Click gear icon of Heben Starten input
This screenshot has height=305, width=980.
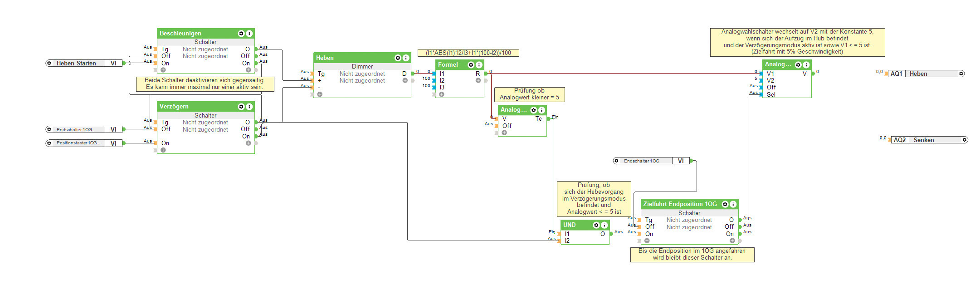49,63
